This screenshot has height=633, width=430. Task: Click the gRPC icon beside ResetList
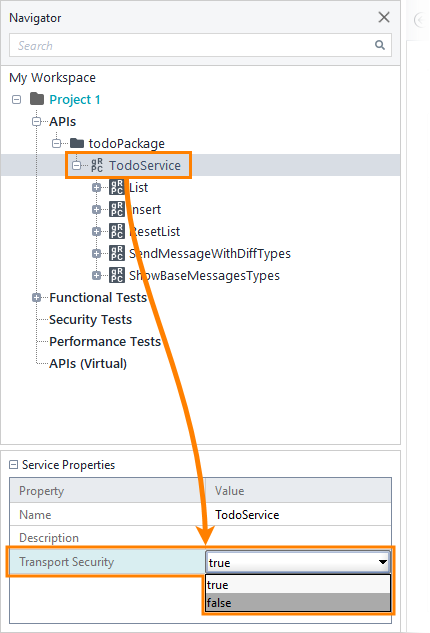[117, 231]
